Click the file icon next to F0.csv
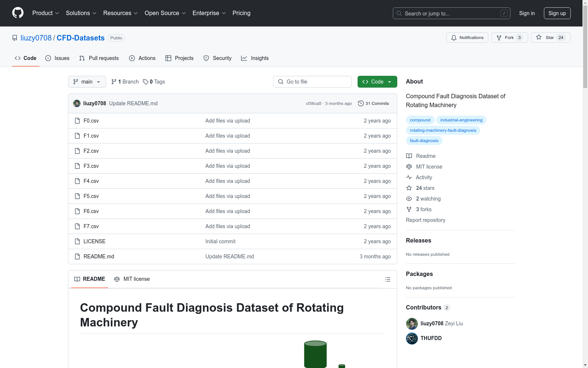 tap(77, 121)
